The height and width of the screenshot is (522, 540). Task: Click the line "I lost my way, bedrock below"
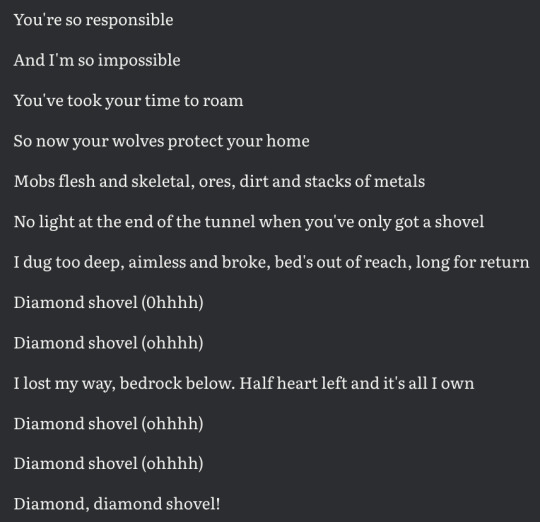[x=244, y=383]
